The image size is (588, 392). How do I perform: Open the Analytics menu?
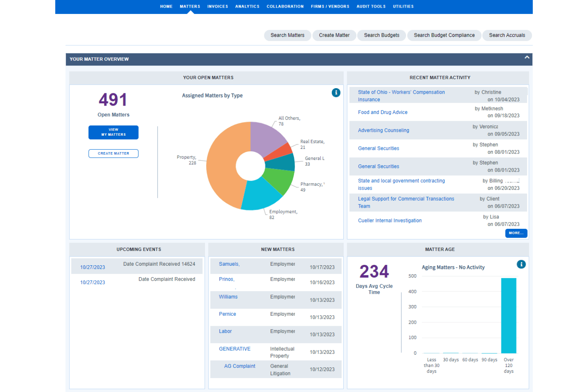point(247,6)
